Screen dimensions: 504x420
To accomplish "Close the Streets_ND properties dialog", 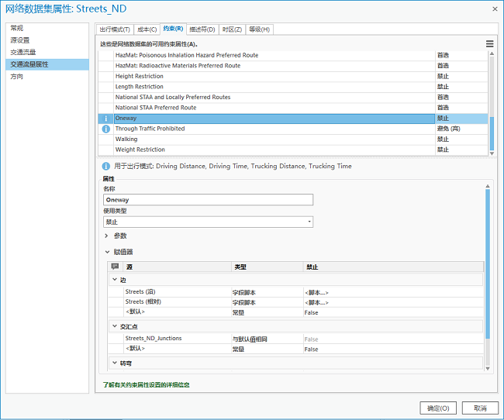I will click(x=493, y=9).
